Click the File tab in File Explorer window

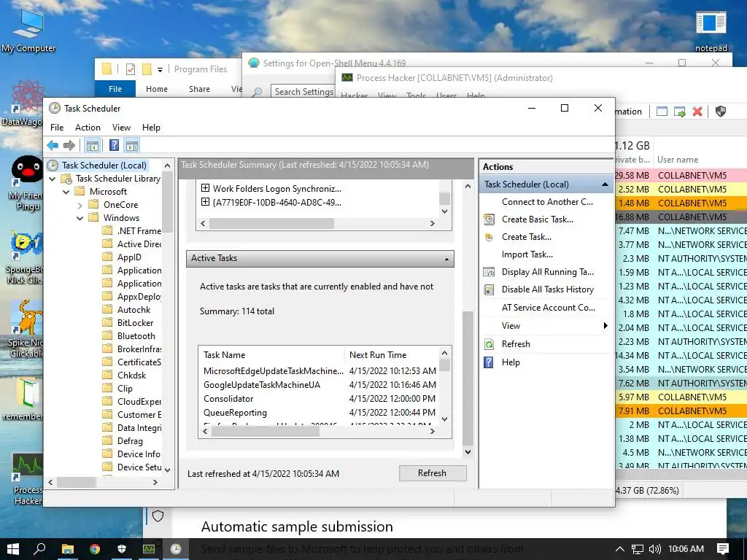[x=115, y=89]
